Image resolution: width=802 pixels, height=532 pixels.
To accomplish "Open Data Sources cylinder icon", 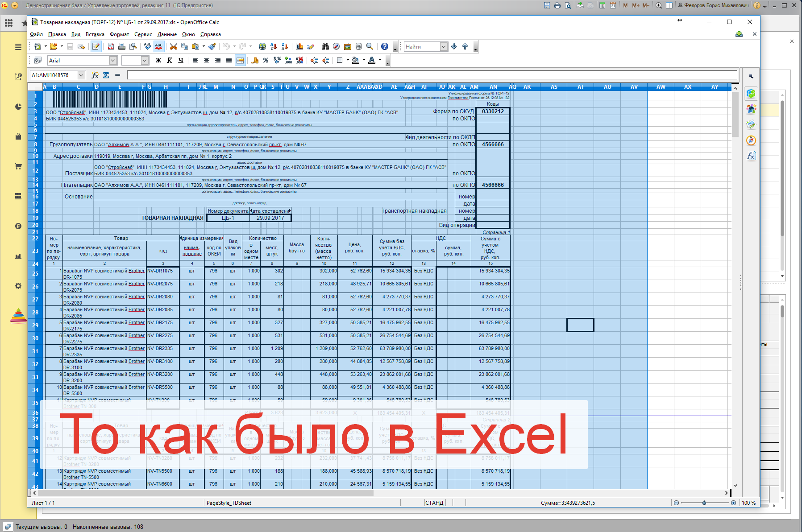I will [x=358, y=46].
